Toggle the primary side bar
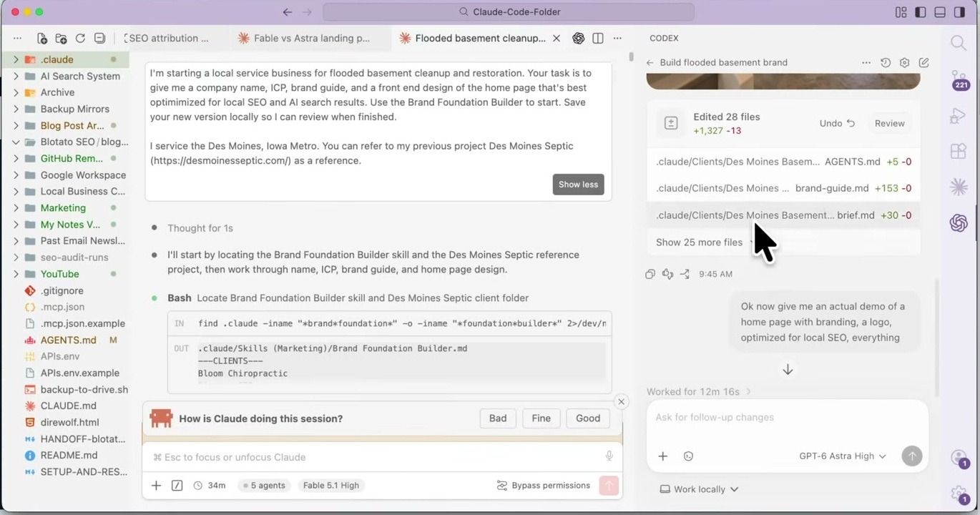This screenshot has height=515, width=980. 921,12
